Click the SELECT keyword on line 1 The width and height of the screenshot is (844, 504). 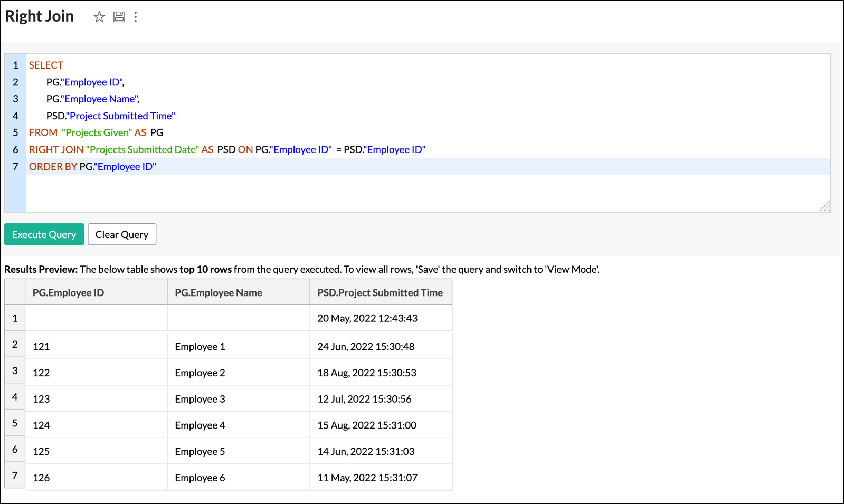click(46, 65)
